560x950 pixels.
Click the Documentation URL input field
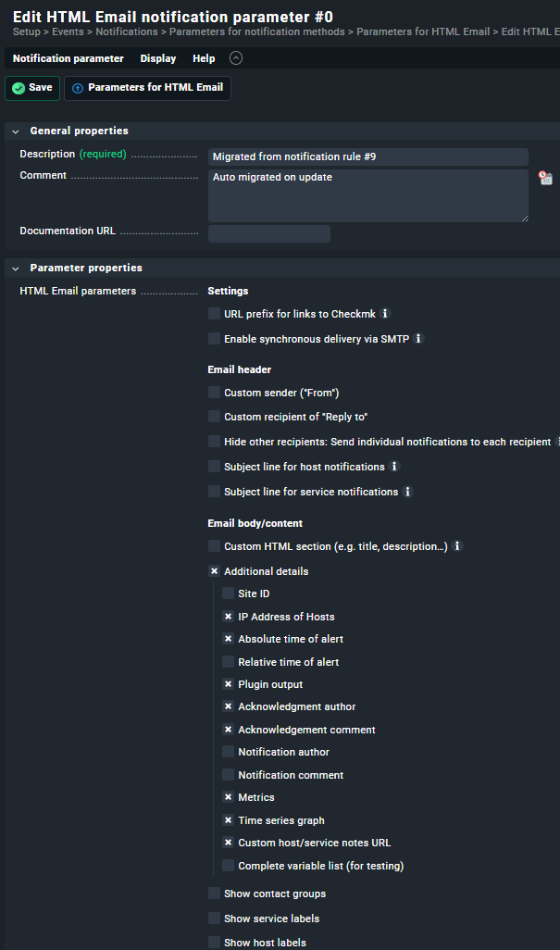click(268, 233)
